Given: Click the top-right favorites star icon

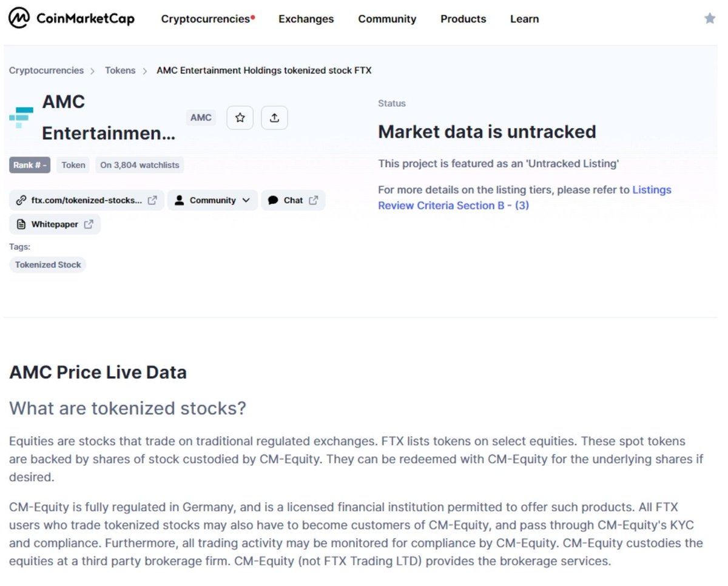Looking at the screenshot, I should click(x=709, y=19).
